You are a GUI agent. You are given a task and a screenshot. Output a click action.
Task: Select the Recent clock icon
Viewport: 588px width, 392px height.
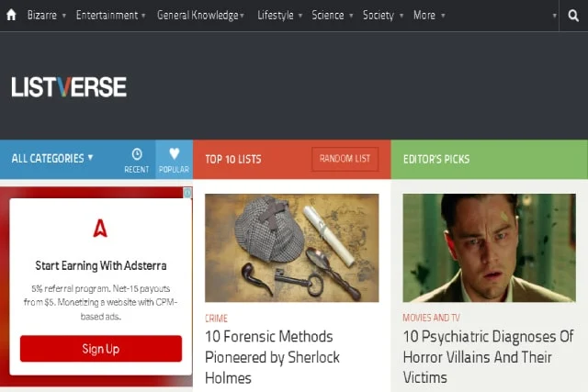[x=137, y=154]
